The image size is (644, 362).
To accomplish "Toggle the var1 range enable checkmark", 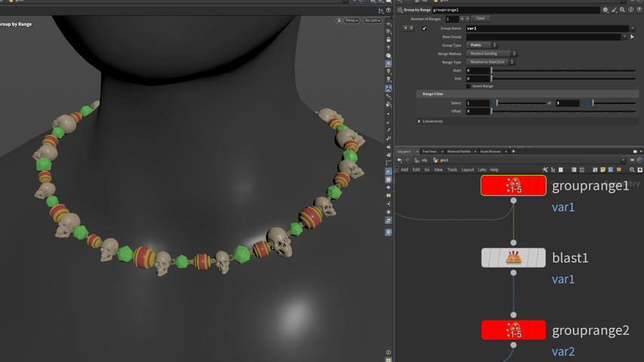I will tap(424, 29).
